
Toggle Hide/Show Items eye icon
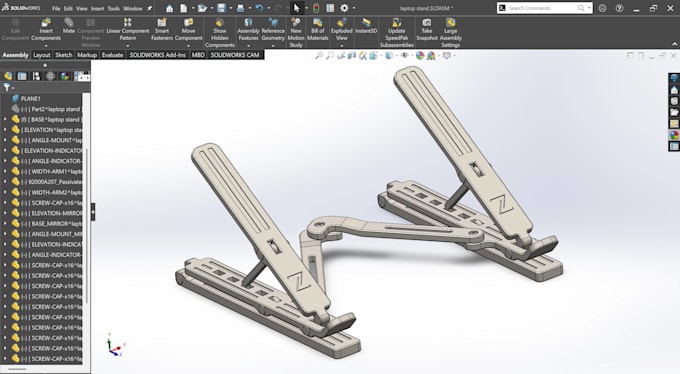click(405, 56)
